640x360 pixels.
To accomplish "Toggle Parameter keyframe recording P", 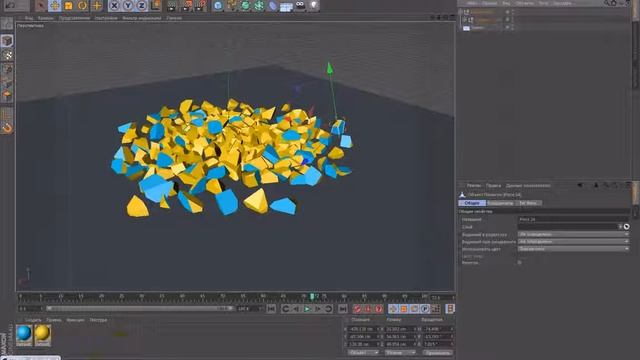I will pyautogui.click(x=425, y=309).
